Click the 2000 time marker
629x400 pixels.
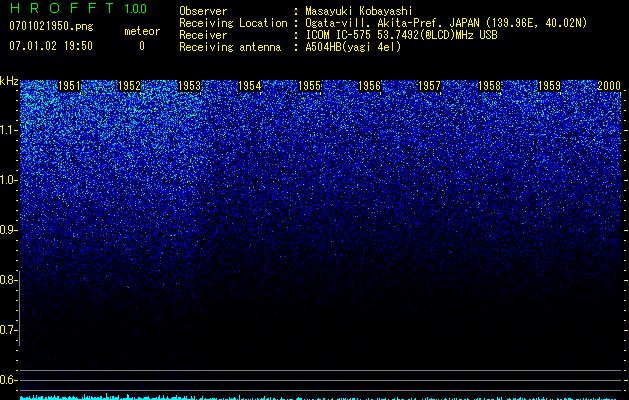pos(609,86)
